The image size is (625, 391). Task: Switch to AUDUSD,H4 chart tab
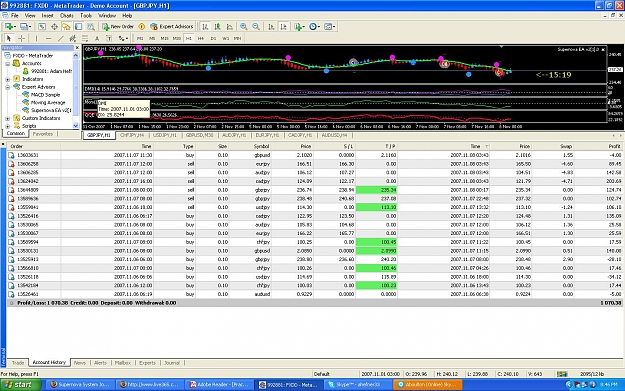[334, 135]
